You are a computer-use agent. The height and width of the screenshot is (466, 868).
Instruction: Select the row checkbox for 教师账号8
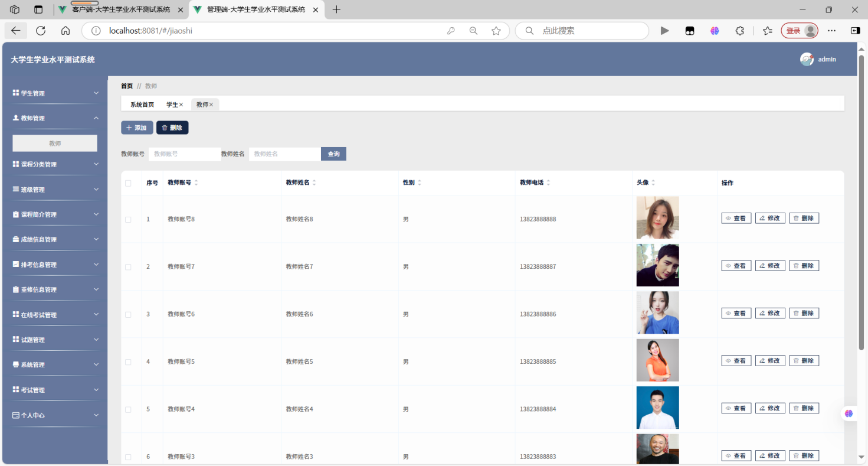point(128,219)
